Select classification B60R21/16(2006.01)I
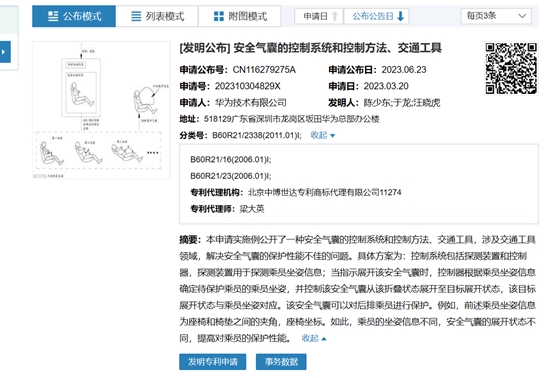Image resolution: width=550 pixels, height=378 pixels. pos(231,160)
